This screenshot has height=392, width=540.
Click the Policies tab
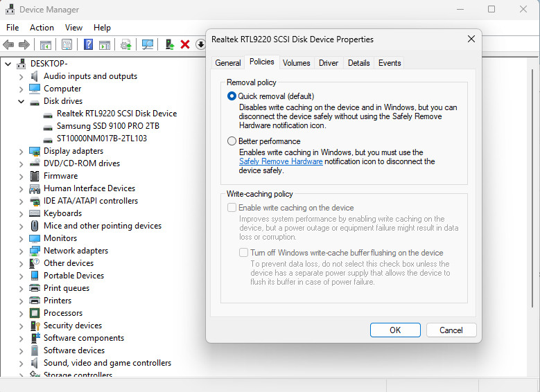tap(262, 62)
